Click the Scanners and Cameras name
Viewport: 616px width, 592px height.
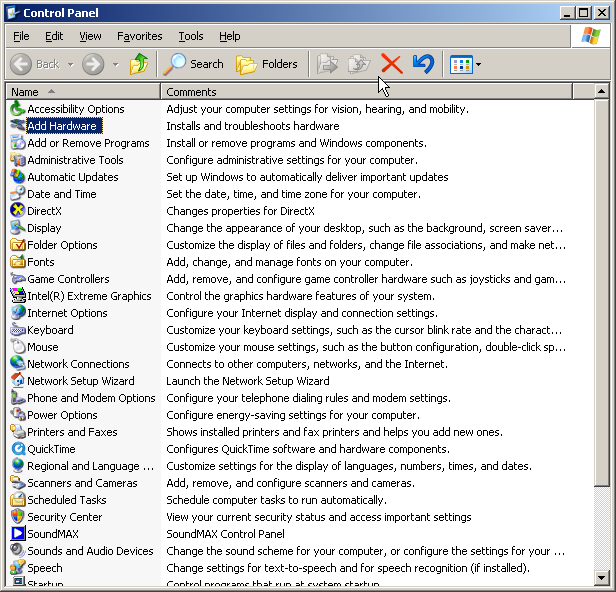tap(82, 483)
